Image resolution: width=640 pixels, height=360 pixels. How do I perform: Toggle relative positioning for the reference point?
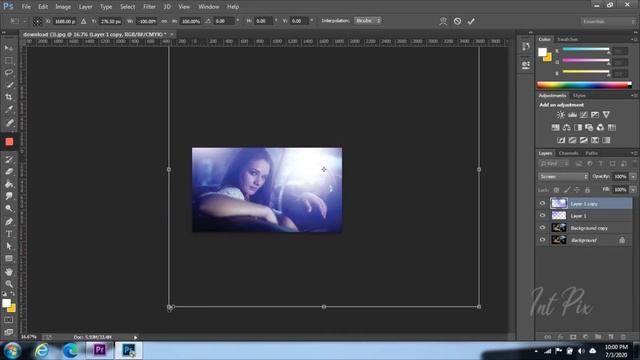click(83, 21)
